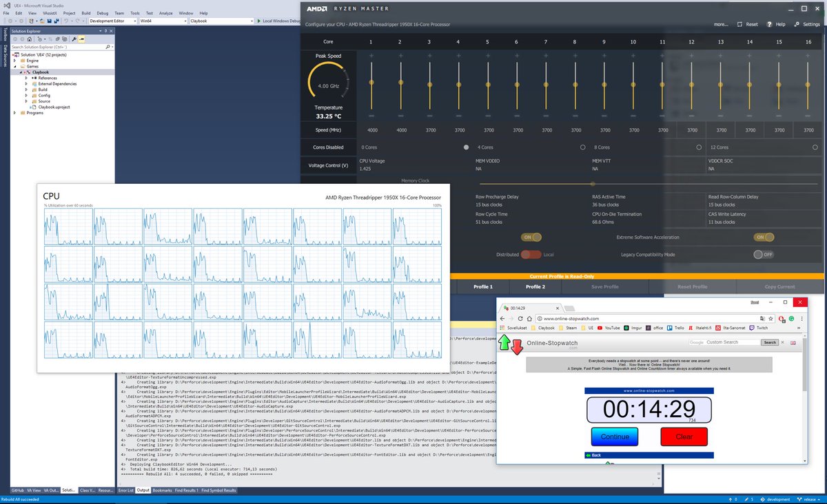Click the Memory Clock slider handle

tap(593, 184)
